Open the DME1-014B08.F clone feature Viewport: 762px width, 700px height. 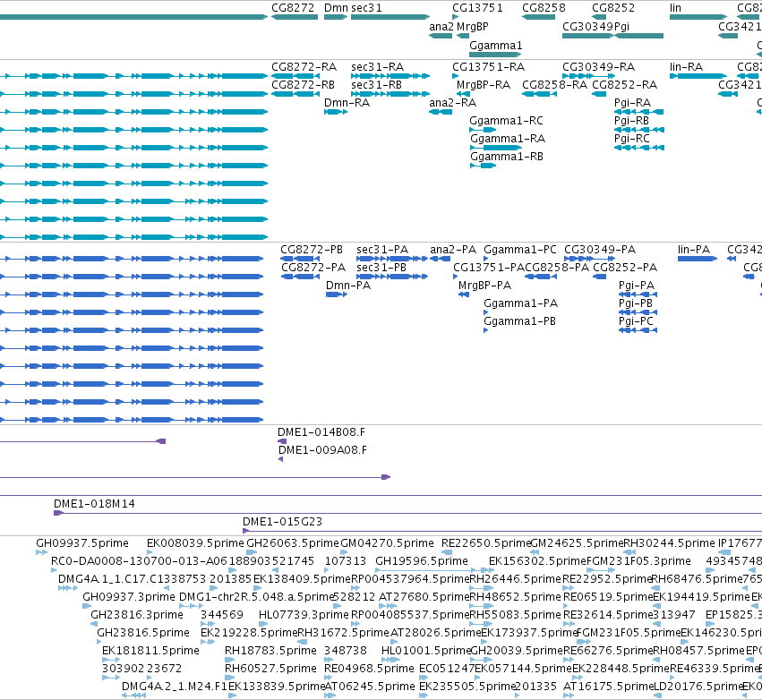pyautogui.click(x=282, y=441)
